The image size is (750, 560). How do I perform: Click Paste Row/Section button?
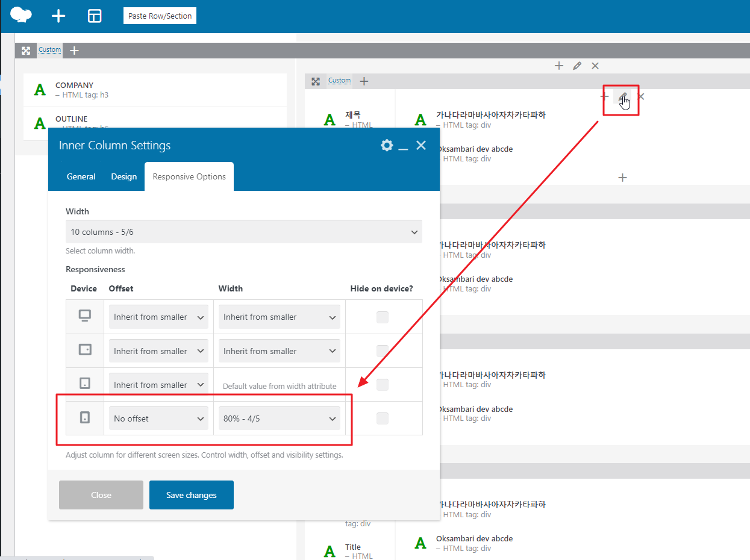pos(160,16)
